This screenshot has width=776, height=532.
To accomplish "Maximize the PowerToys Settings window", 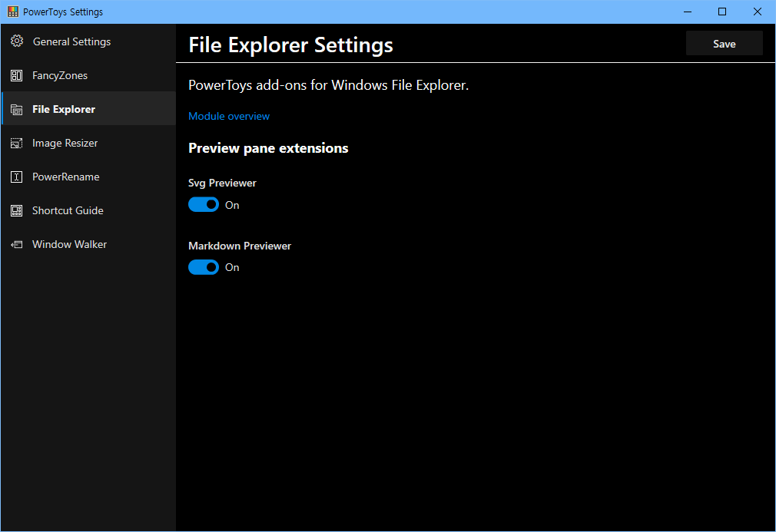I will (722, 12).
